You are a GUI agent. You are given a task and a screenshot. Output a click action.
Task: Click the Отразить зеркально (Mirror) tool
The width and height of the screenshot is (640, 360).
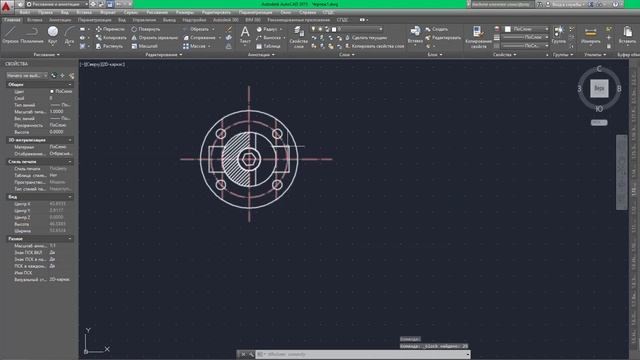[154, 38]
